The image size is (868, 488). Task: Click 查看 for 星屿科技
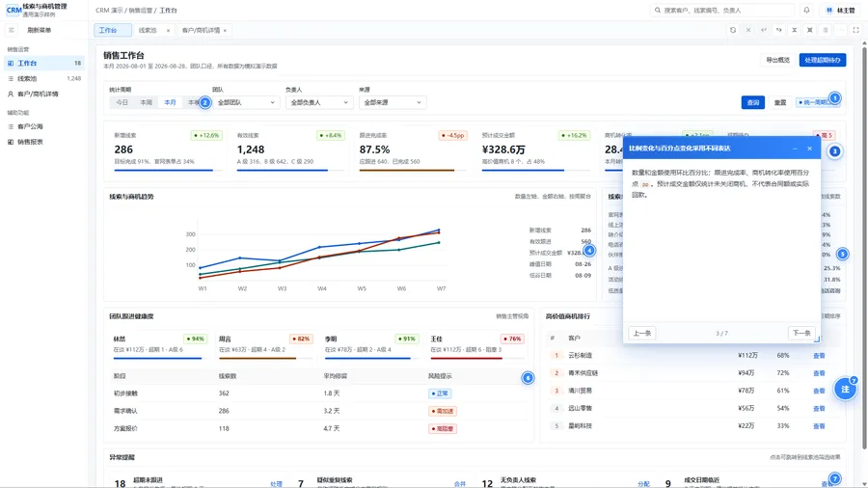tap(819, 426)
